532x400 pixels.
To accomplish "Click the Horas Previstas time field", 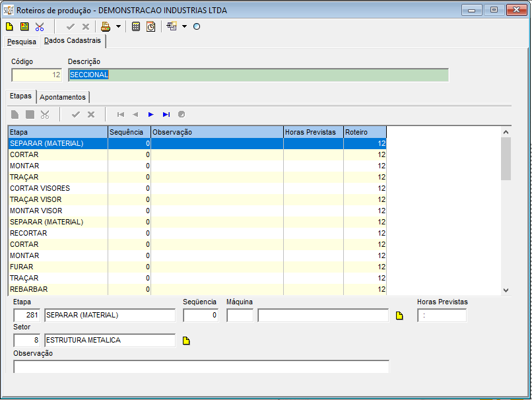I will point(442,316).
